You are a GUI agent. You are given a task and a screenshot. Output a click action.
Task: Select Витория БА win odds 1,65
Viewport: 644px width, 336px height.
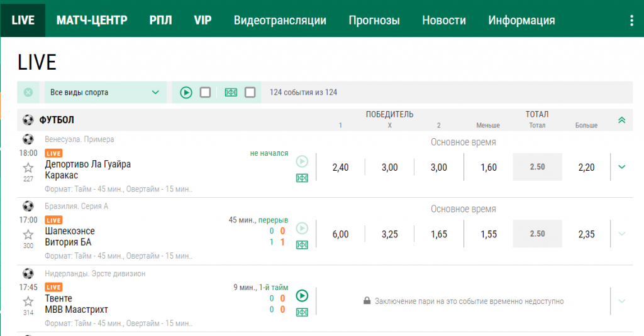(439, 234)
